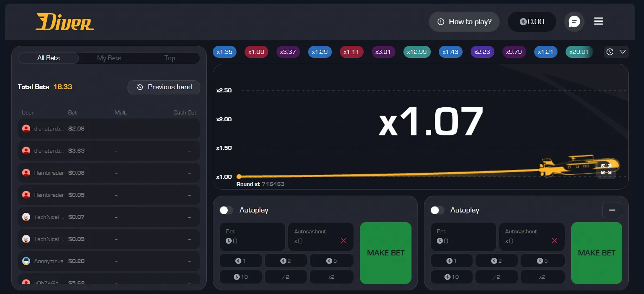Screen dimensions: 644x294
Task: Halve bet with /2 in right panel
Action: click(x=496, y=277)
